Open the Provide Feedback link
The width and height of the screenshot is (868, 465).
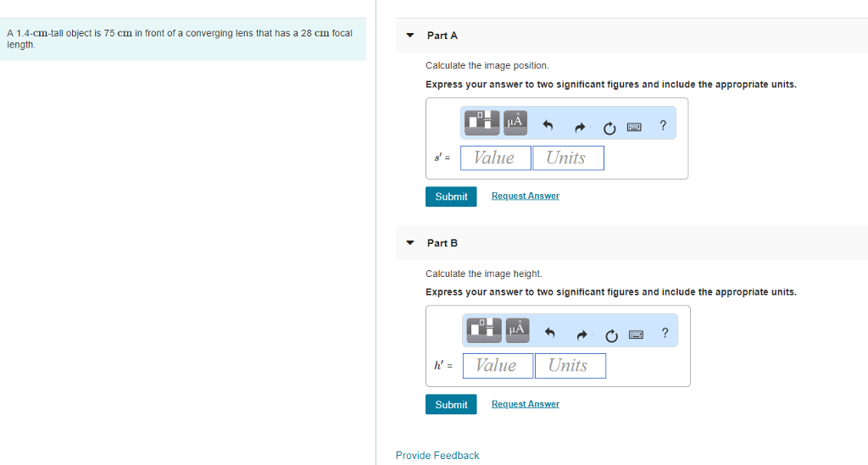437,456
